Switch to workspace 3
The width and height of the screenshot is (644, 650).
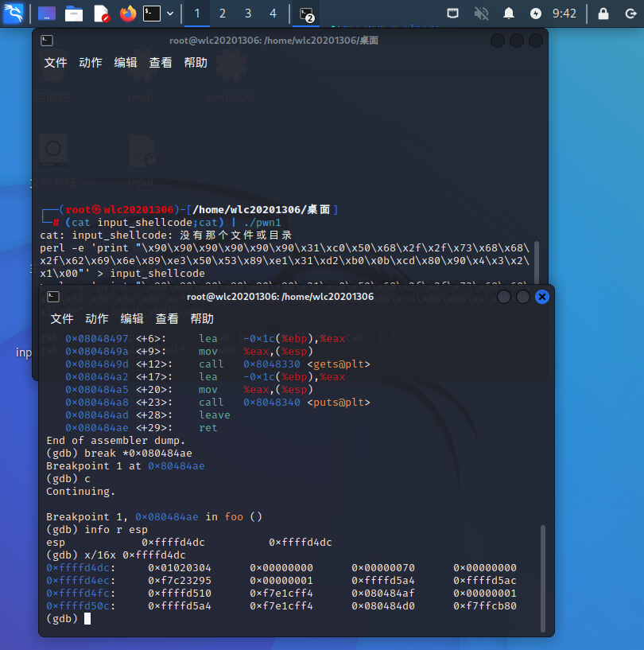[x=248, y=14]
